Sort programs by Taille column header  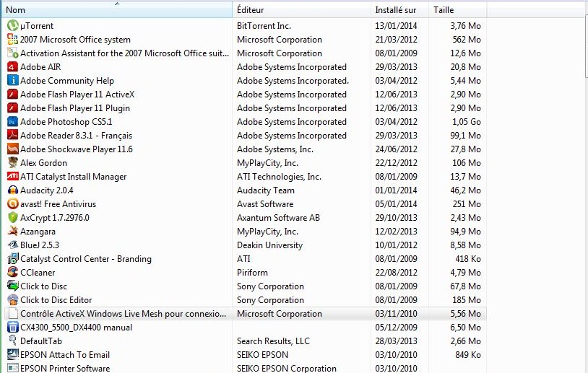pyautogui.click(x=458, y=10)
